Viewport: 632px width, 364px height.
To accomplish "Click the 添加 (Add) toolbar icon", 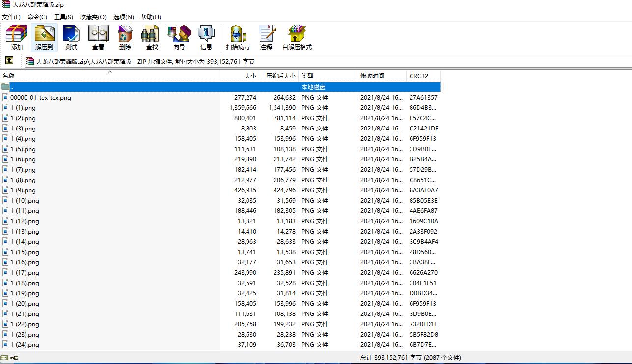I will (17, 37).
